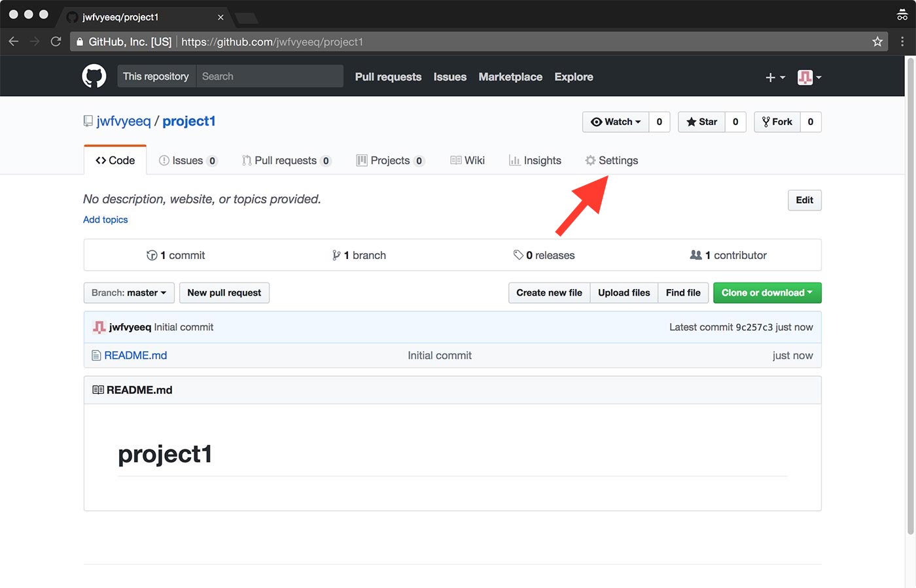
Task: Click commit author jwfvyeeq name
Action: pyautogui.click(x=130, y=327)
